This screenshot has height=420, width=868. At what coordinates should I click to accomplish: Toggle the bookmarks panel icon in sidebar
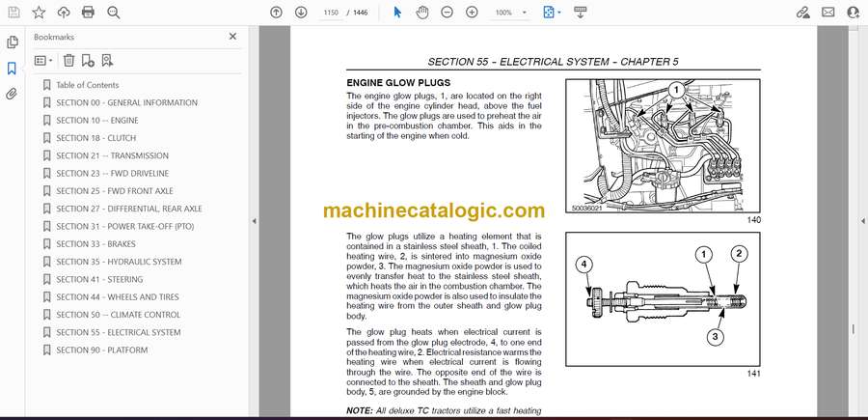pyautogui.click(x=12, y=69)
